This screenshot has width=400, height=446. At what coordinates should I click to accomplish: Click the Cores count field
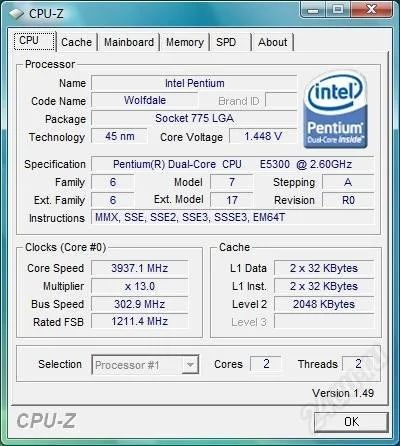[x=266, y=364]
